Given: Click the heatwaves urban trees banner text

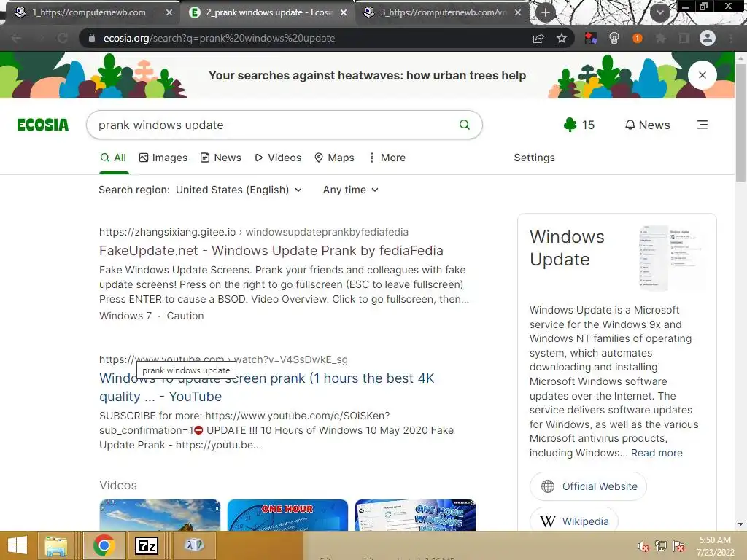Looking at the screenshot, I should [x=368, y=75].
